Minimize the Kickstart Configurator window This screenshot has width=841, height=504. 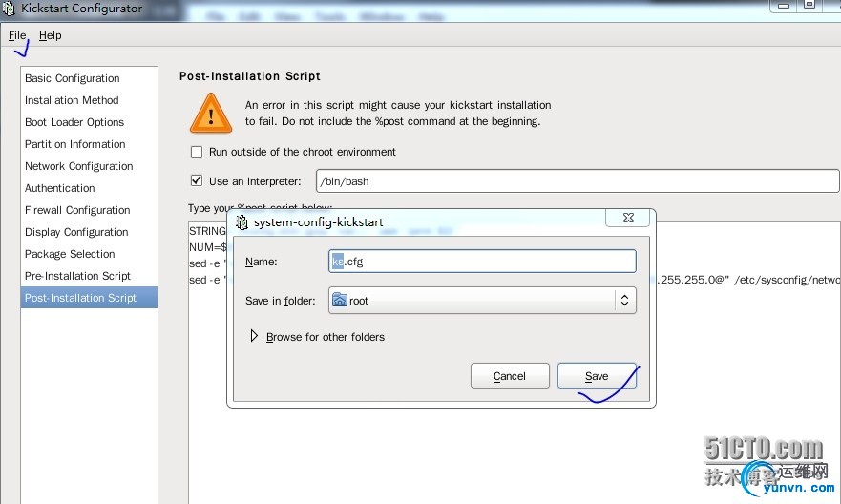click(x=783, y=6)
